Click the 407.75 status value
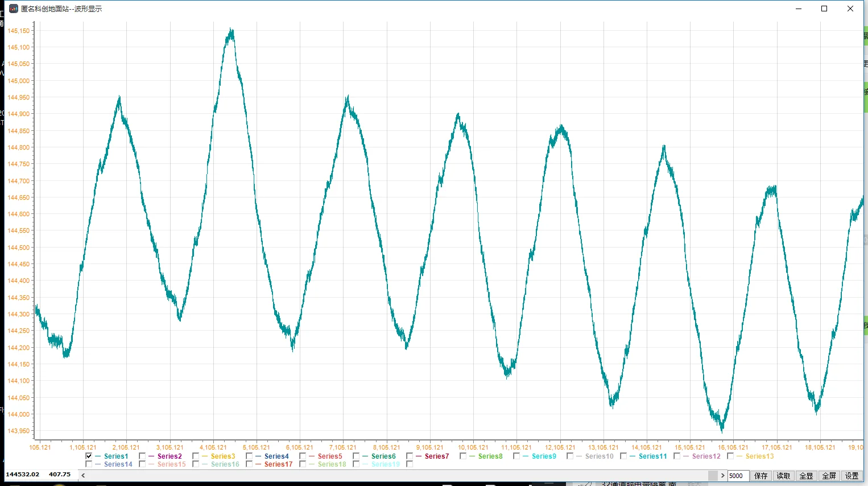 (60, 474)
